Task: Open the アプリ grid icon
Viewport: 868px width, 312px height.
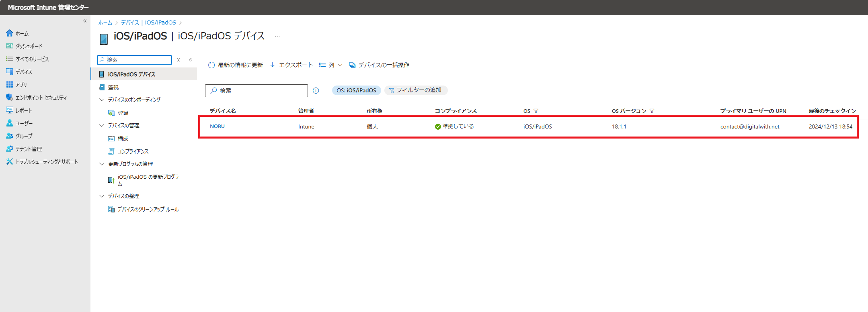Action: pos(10,84)
